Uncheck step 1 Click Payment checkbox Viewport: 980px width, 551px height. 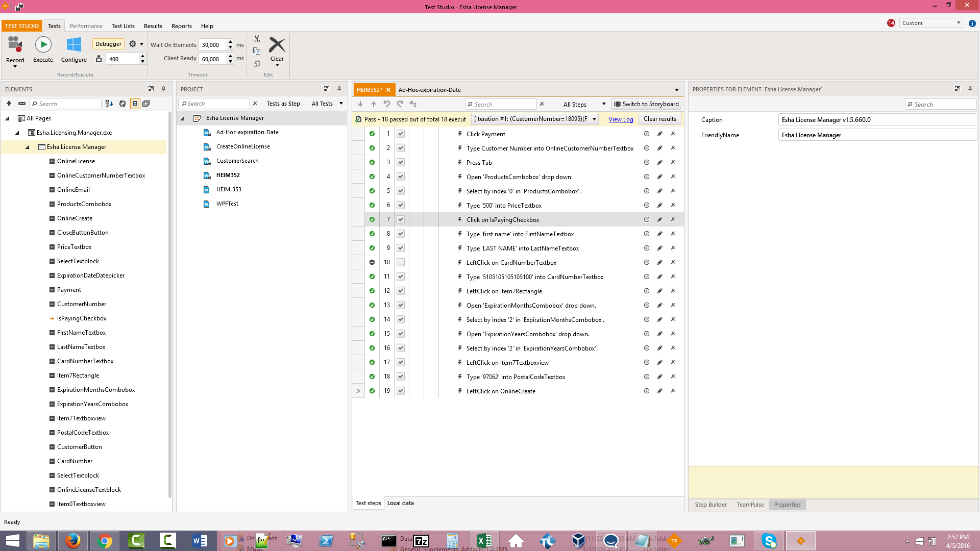(401, 134)
